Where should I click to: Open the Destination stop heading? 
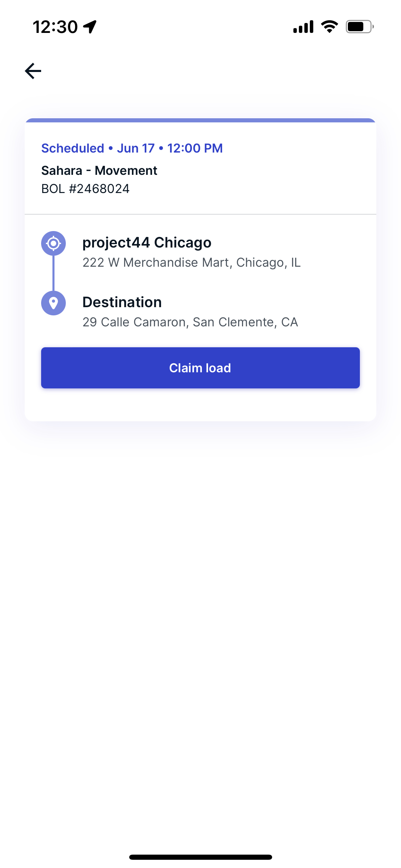tap(122, 302)
